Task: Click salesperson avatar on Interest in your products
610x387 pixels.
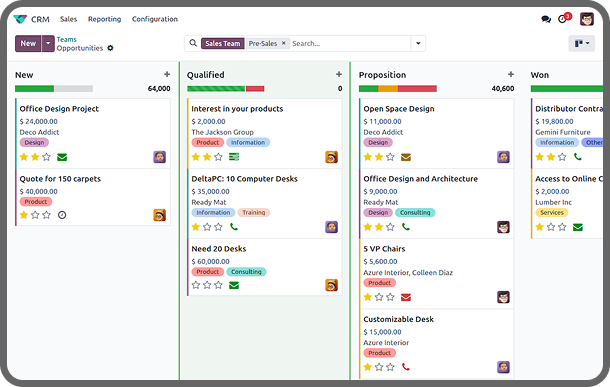Action: pos(331,157)
